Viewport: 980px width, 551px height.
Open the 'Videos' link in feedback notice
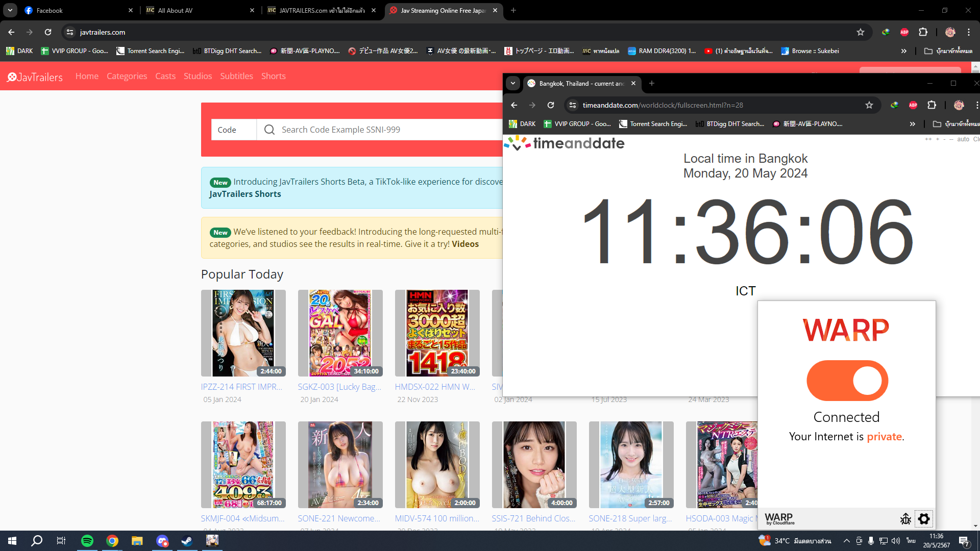465,244
